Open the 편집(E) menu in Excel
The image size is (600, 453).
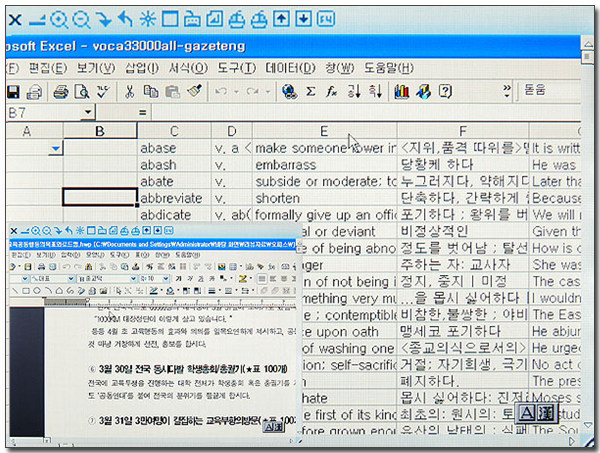click(48, 68)
